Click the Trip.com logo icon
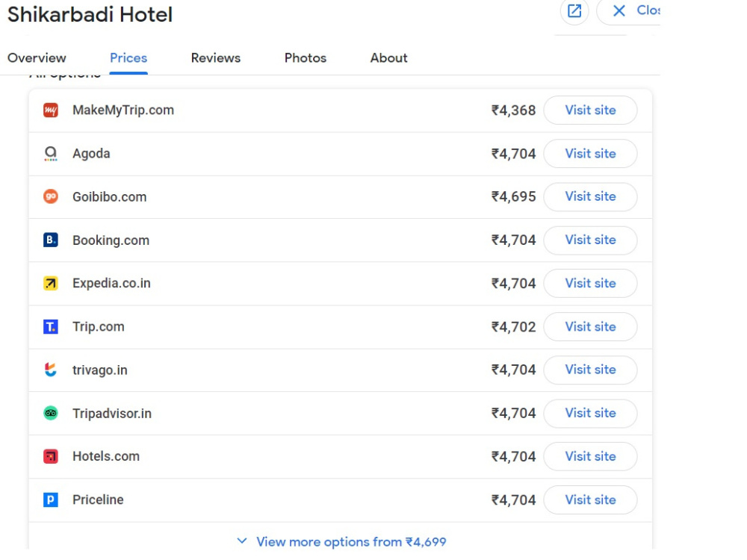747x560 pixels. tap(51, 327)
